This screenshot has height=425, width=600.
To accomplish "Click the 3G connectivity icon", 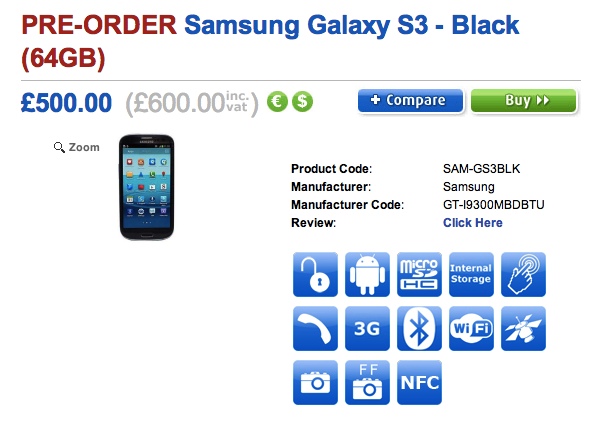I will pos(367,328).
